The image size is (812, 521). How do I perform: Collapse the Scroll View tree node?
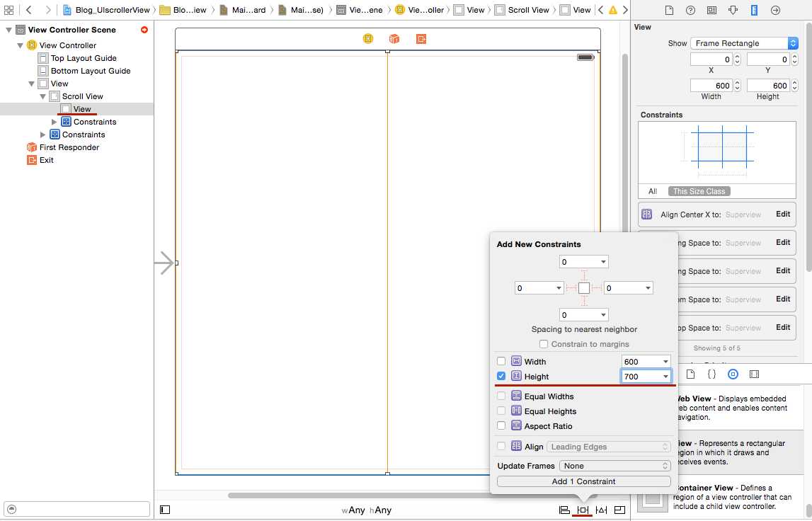coord(43,96)
